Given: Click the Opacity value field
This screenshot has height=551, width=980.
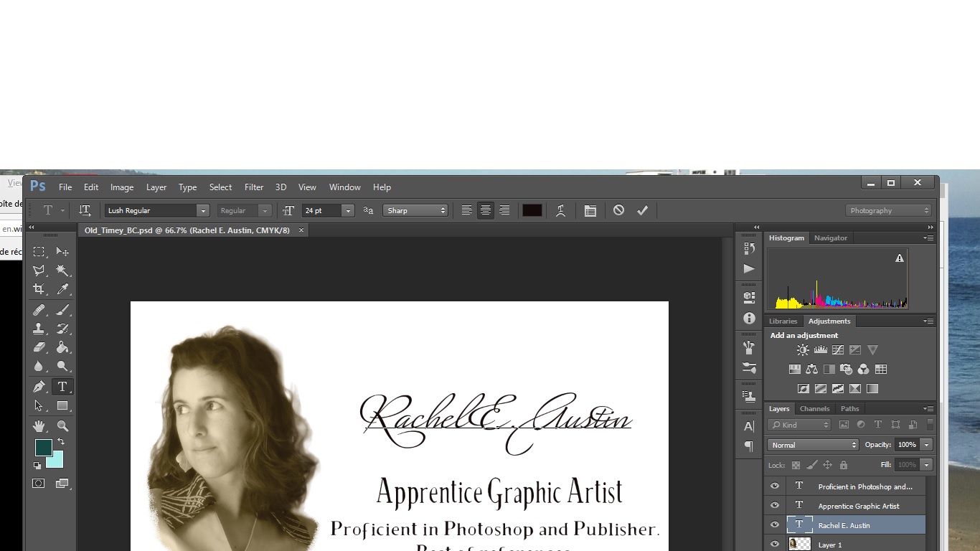Looking at the screenshot, I should [908, 445].
